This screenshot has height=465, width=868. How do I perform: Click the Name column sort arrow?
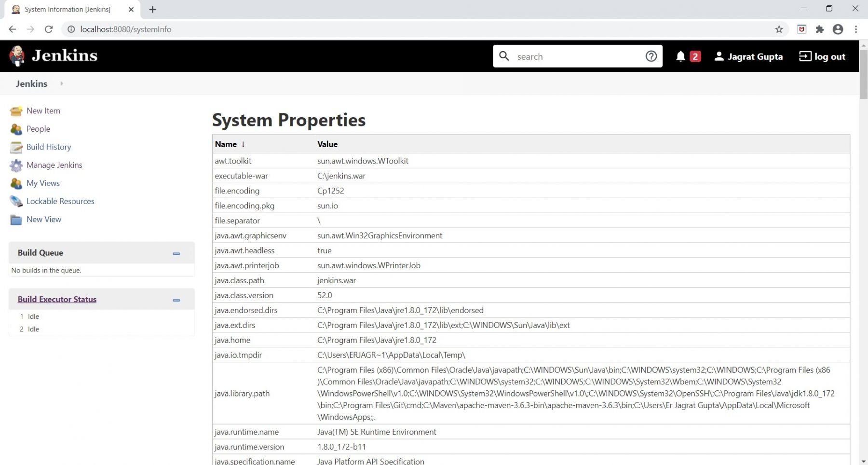point(243,144)
